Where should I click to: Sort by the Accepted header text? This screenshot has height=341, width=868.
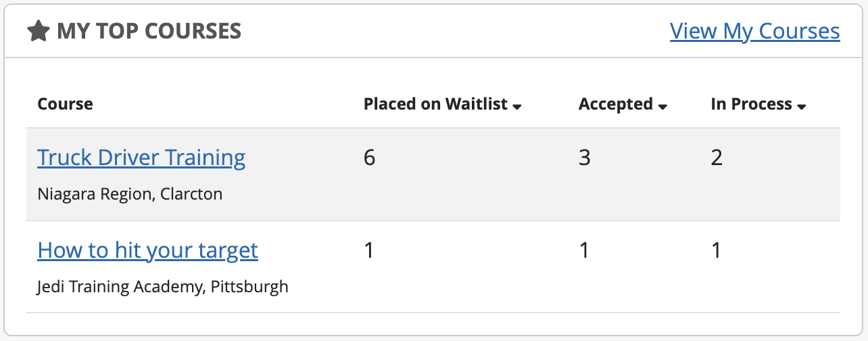point(615,104)
